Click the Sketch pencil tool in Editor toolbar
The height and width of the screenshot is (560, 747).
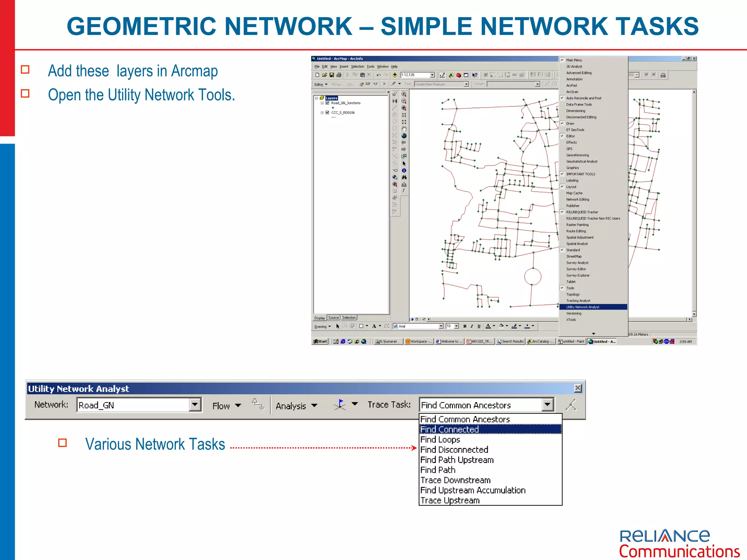click(394, 84)
